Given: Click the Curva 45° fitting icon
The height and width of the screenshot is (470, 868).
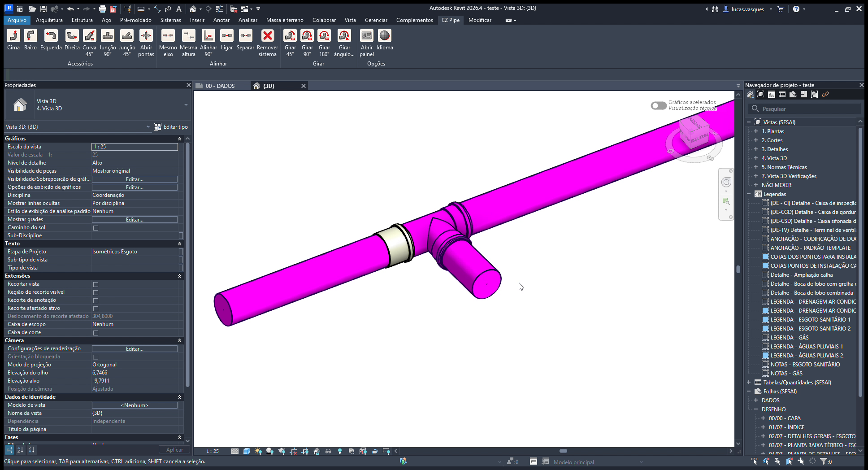Looking at the screenshot, I should [x=89, y=35].
